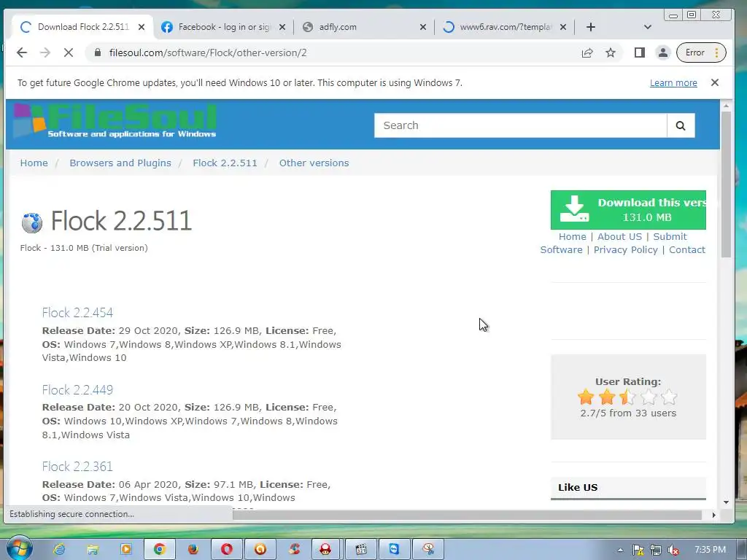
Task: Open Contact link
Action: pyautogui.click(x=687, y=250)
